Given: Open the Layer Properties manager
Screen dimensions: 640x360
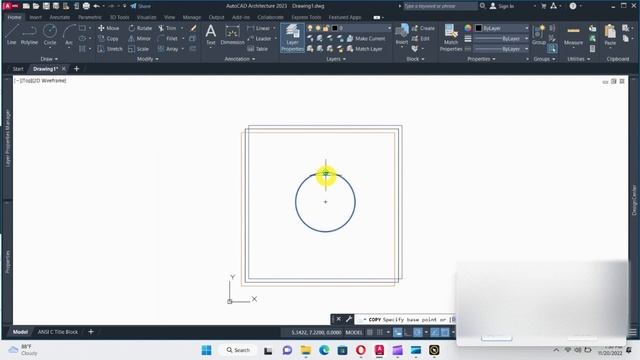Looking at the screenshot, I should (292, 38).
